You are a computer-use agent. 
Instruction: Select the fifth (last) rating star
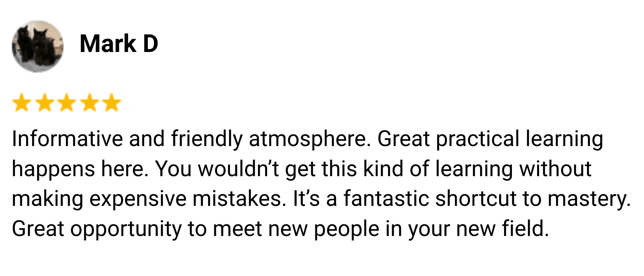(111, 103)
